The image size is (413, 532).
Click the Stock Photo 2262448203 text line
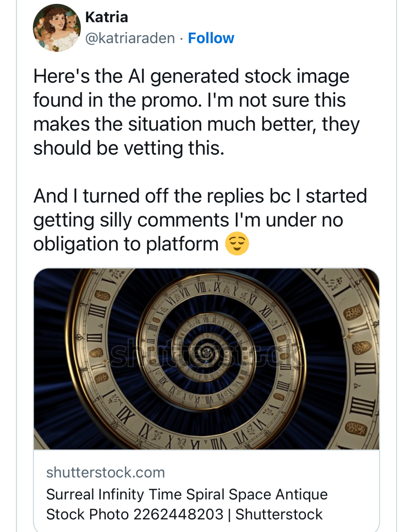134,515
